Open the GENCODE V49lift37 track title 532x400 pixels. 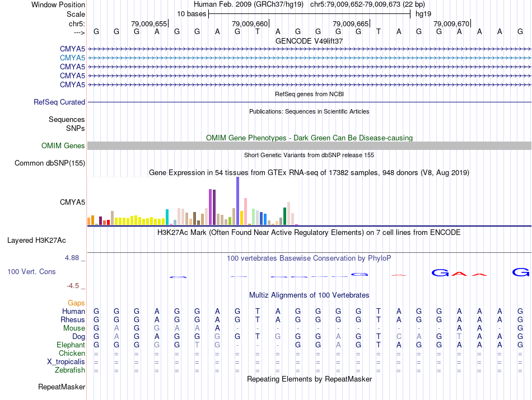309,41
